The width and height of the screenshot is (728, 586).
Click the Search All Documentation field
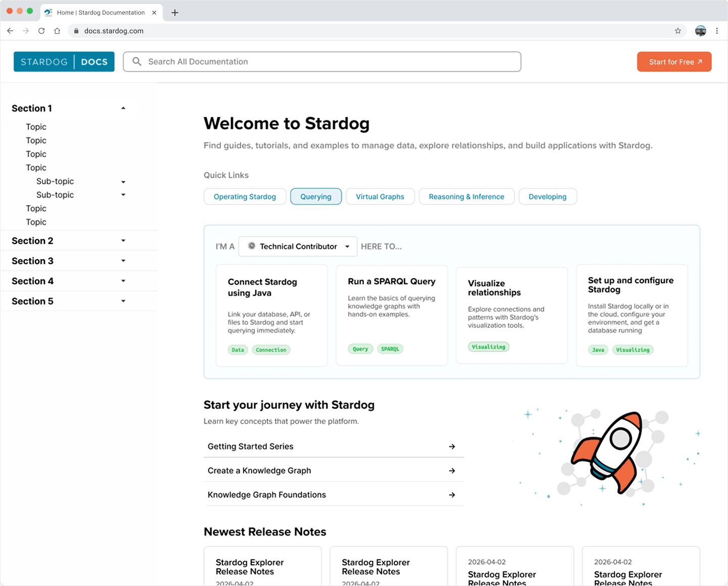click(x=322, y=62)
